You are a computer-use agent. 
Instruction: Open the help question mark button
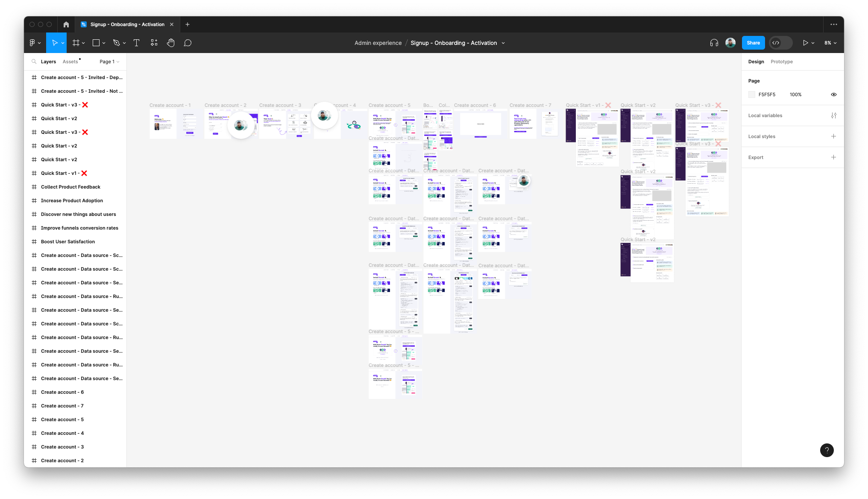click(827, 450)
